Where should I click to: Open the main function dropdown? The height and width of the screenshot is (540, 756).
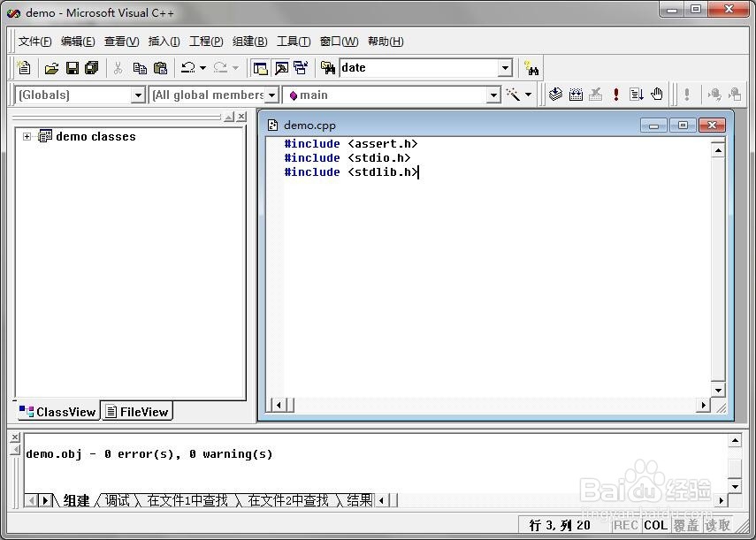tap(493, 95)
